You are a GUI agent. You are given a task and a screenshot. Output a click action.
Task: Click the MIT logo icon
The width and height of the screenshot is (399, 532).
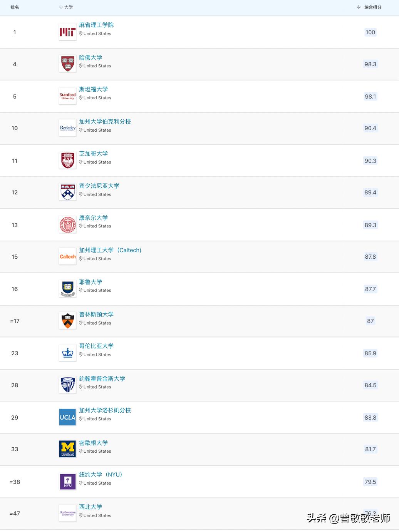pyautogui.click(x=67, y=32)
